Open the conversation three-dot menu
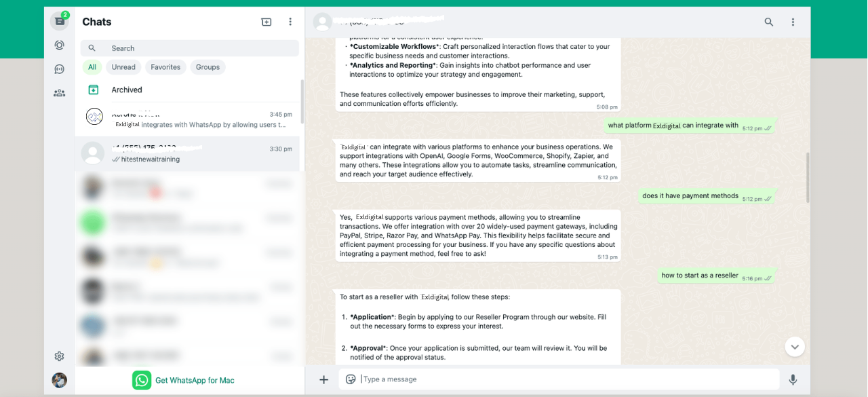This screenshot has width=868, height=397. click(793, 22)
